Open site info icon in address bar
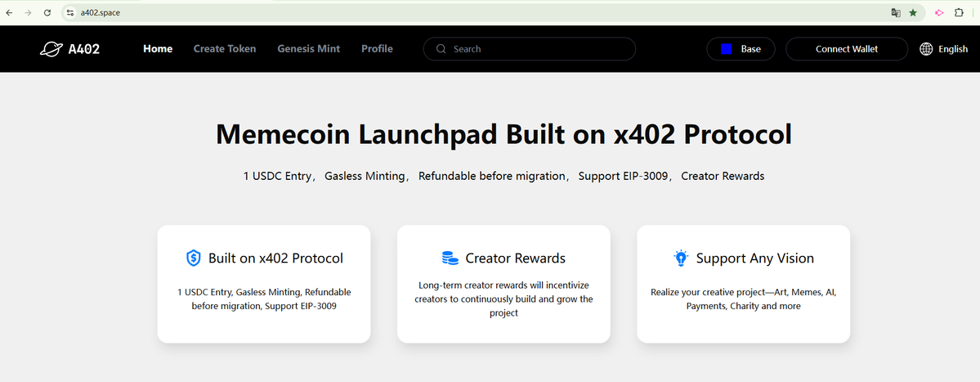 [x=70, y=12]
